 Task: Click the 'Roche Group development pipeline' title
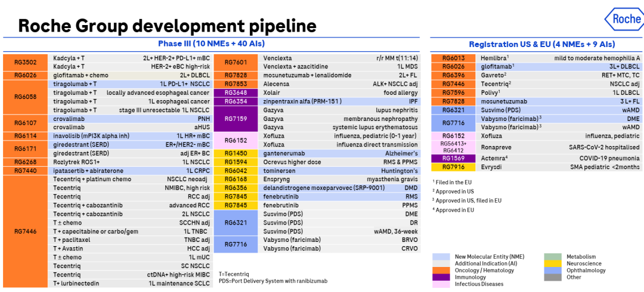click(x=167, y=26)
